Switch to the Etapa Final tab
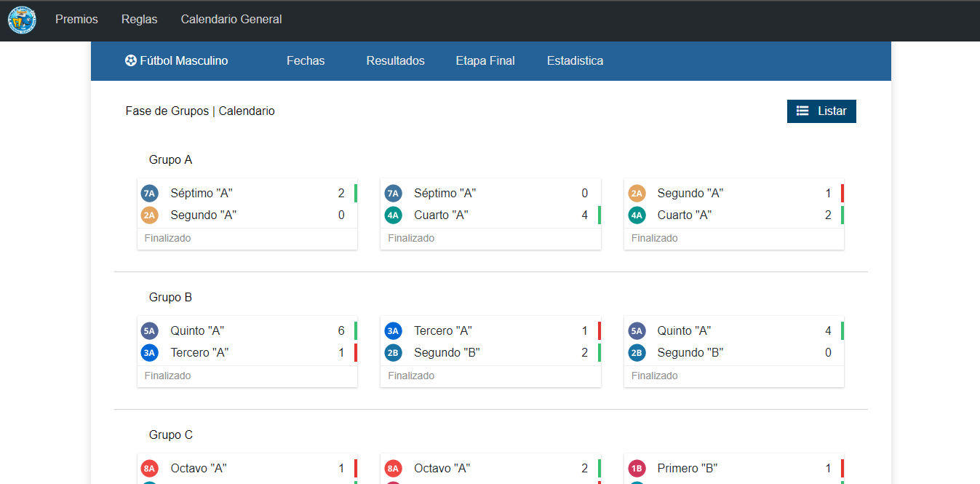The width and height of the screenshot is (980, 484). 485,61
